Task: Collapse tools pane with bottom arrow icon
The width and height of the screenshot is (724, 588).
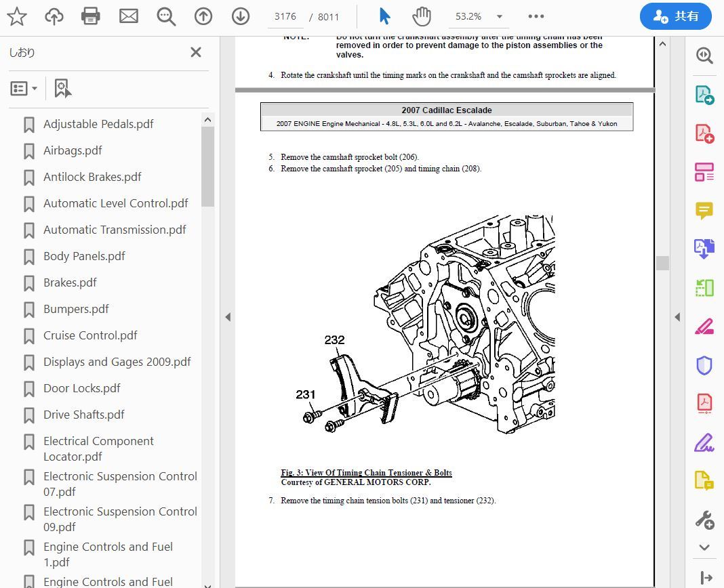Action: pos(706,577)
